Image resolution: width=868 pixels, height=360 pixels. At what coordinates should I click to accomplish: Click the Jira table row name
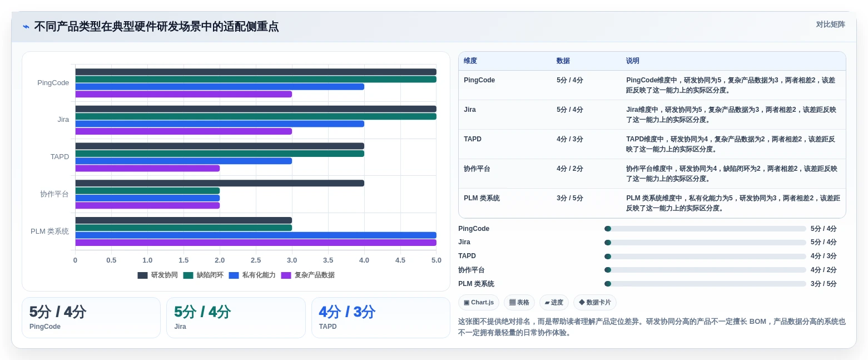tap(470, 110)
